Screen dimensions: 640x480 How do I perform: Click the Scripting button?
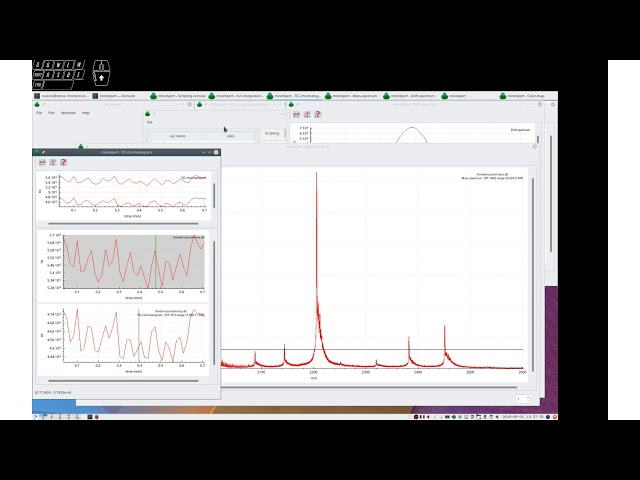pos(272,133)
